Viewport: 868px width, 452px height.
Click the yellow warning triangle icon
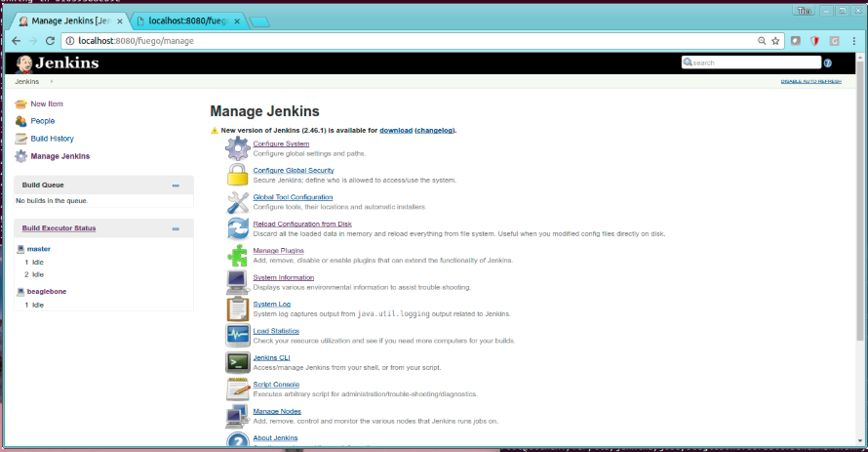click(x=215, y=130)
